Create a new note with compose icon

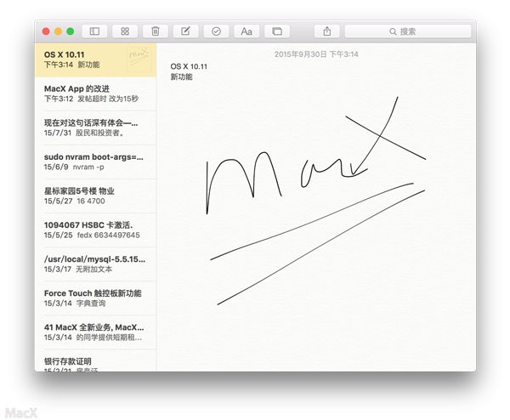pyautogui.click(x=185, y=31)
